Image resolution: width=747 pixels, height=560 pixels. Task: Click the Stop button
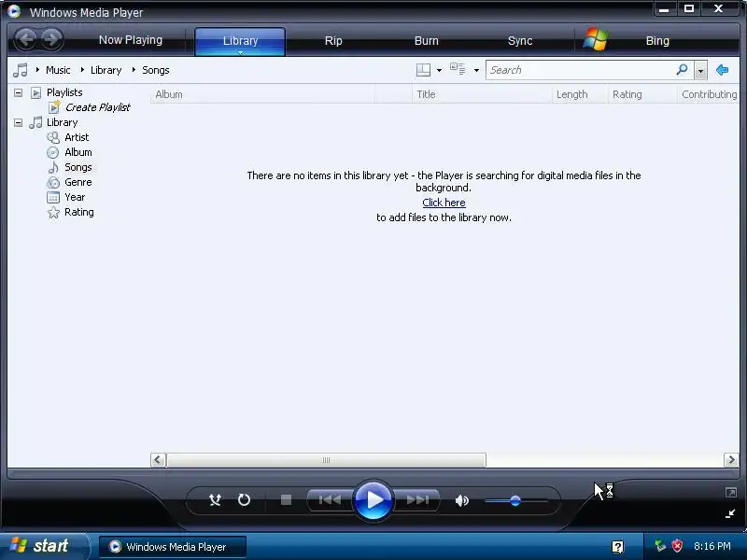(286, 500)
